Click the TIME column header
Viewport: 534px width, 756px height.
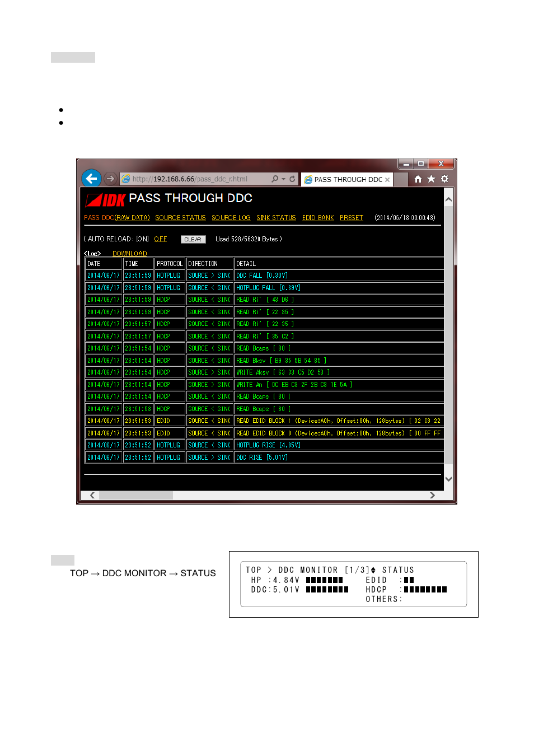click(138, 264)
